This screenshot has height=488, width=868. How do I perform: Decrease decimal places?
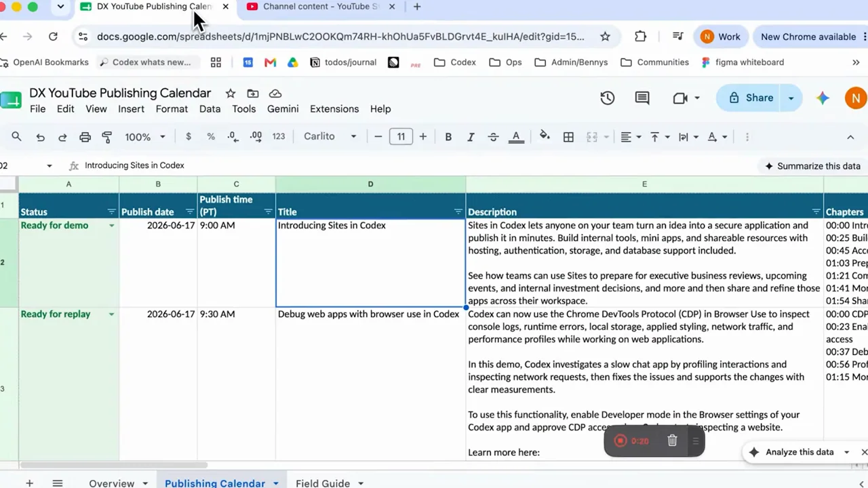233,137
